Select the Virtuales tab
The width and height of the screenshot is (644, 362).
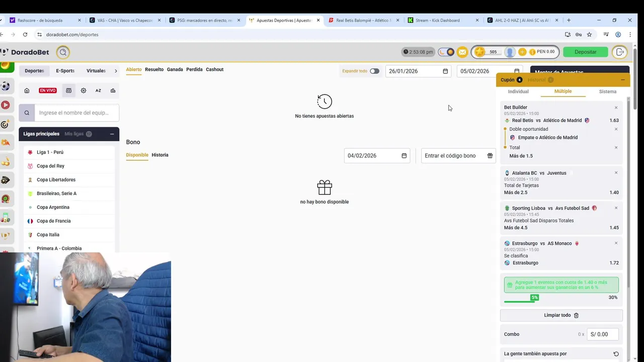[x=96, y=71]
